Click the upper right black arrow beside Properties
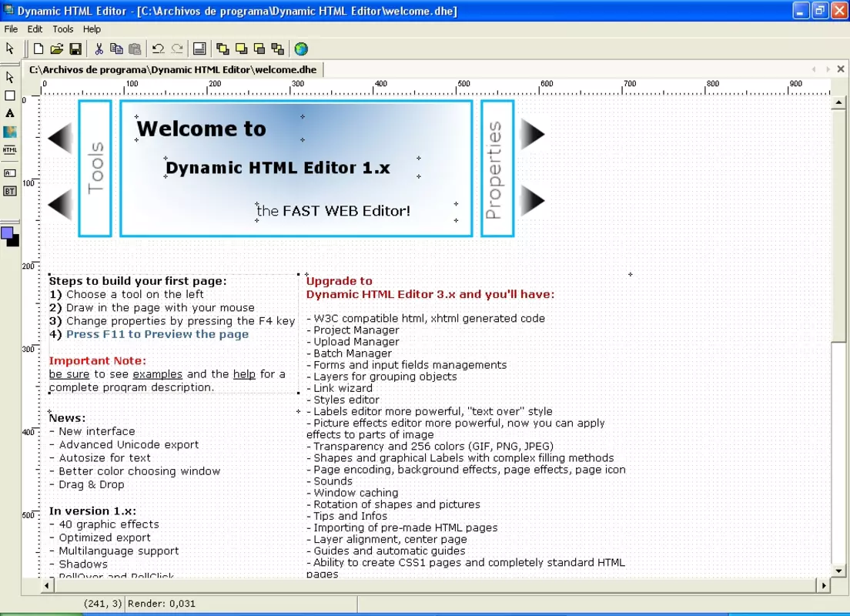The width and height of the screenshot is (850, 616). [x=533, y=134]
